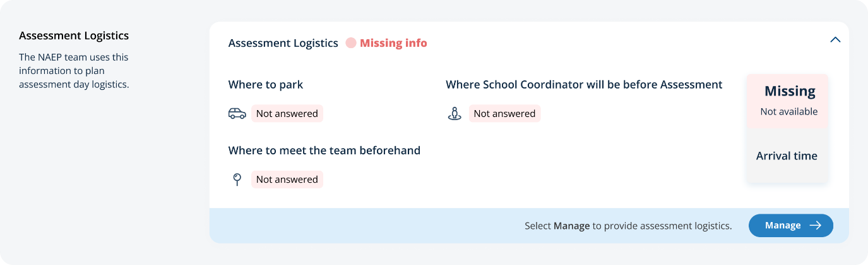868x265 pixels.
Task: Click the Arrival time tile
Action: coord(787,156)
